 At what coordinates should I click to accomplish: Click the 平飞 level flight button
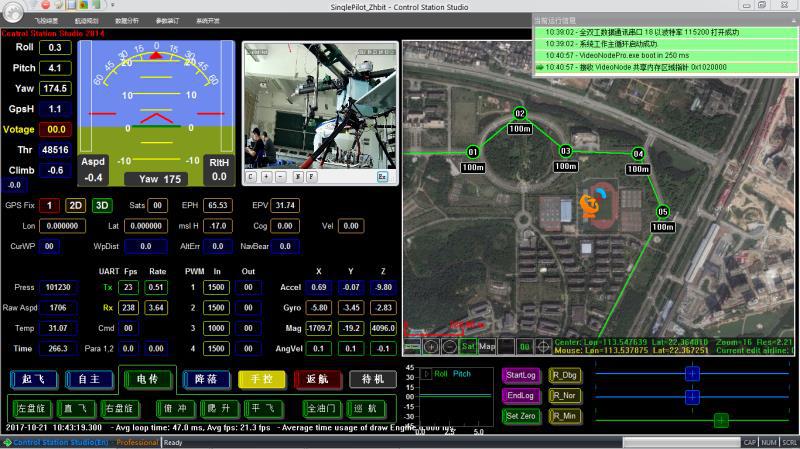tap(264, 408)
